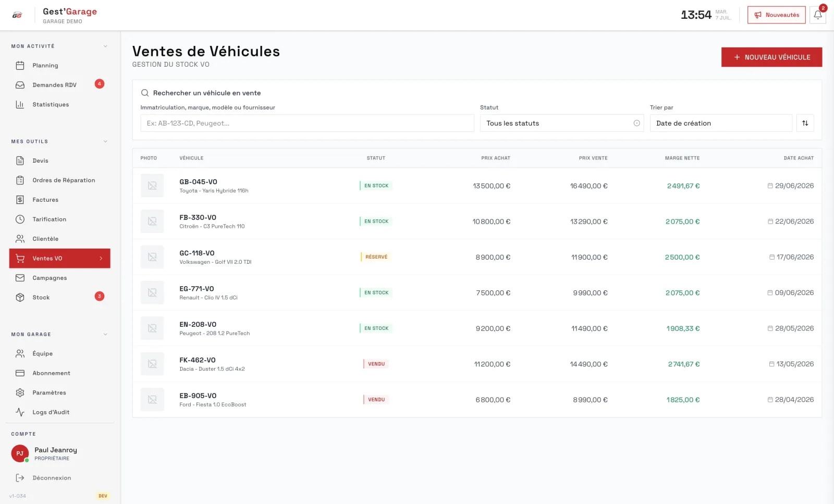Click the Demandes RDV inbox icon
The height and width of the screenshot is (504, 834).
point(20,85)
